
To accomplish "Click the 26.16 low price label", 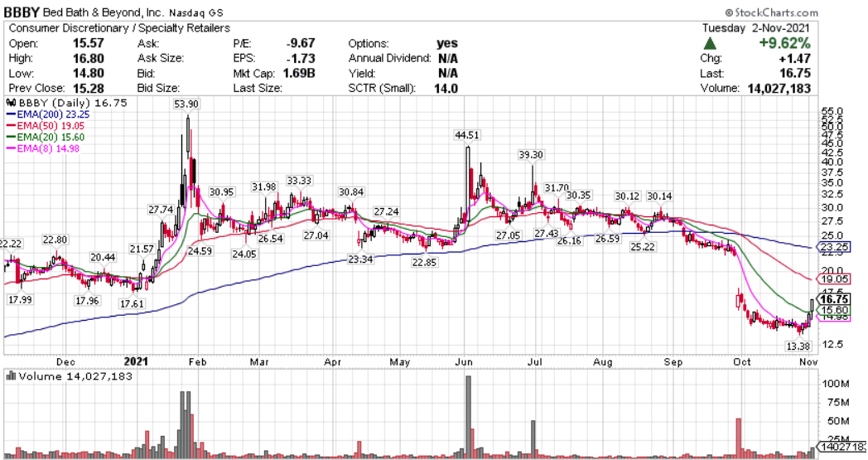I will point(569,241).
